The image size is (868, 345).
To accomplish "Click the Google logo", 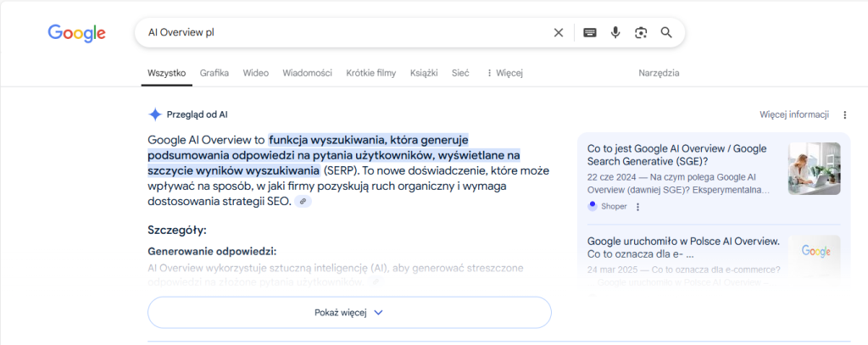I will click(76, 33).
